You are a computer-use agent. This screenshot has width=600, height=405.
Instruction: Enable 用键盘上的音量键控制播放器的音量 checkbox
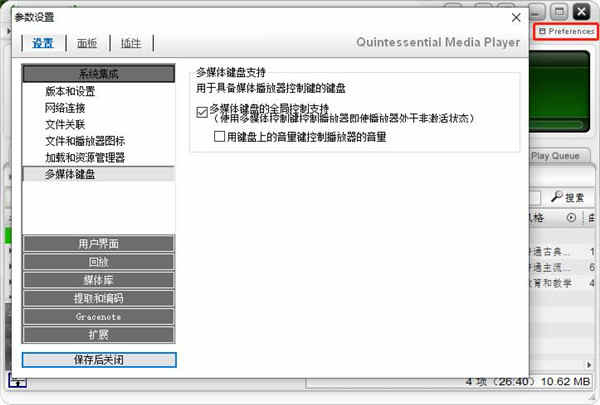tap(219, 136)
